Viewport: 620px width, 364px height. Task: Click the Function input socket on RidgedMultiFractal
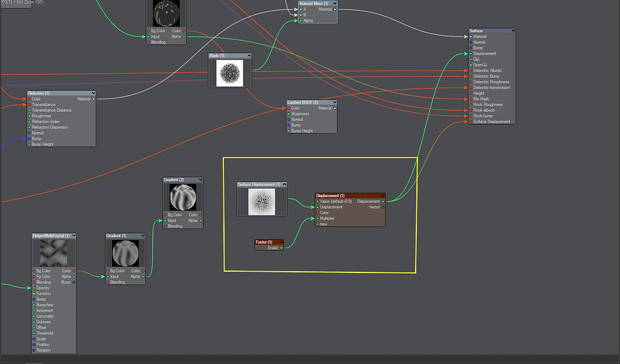tap(34, 293)
